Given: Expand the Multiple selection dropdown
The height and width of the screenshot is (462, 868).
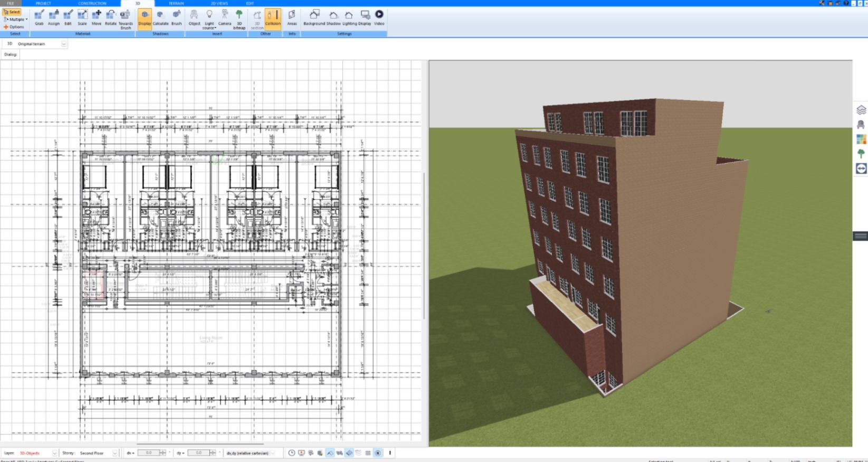Looking at the screenshot, I should pos(15,20).
